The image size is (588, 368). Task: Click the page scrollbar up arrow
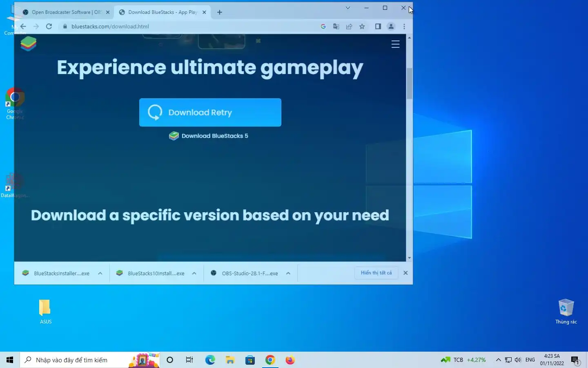click(409, 38)
